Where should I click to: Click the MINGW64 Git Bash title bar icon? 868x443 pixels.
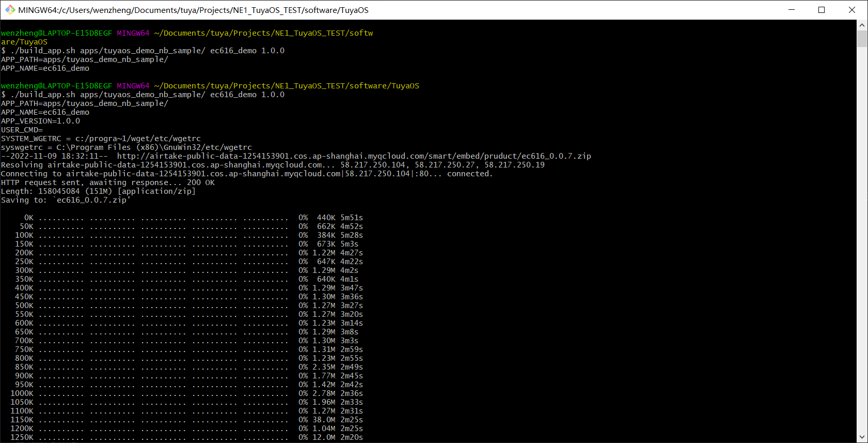click(x=10, y=10)
